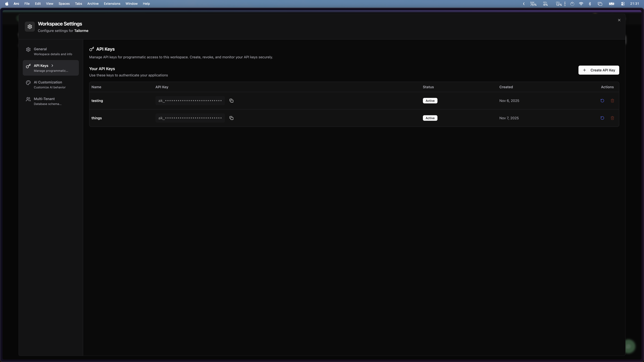Open the Extensions menu
The width and height of the screenshot is (644, 362).
click(x=112, y=4)
